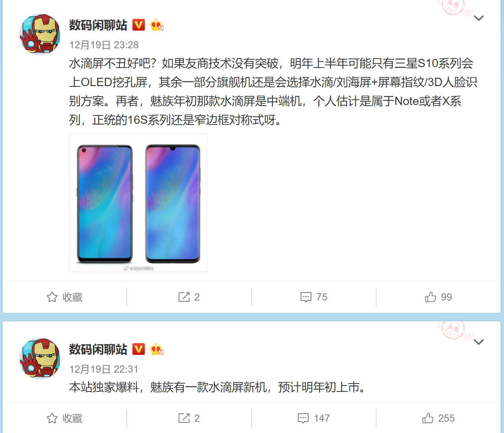Click the crown member badge in first post

(157, 25)
